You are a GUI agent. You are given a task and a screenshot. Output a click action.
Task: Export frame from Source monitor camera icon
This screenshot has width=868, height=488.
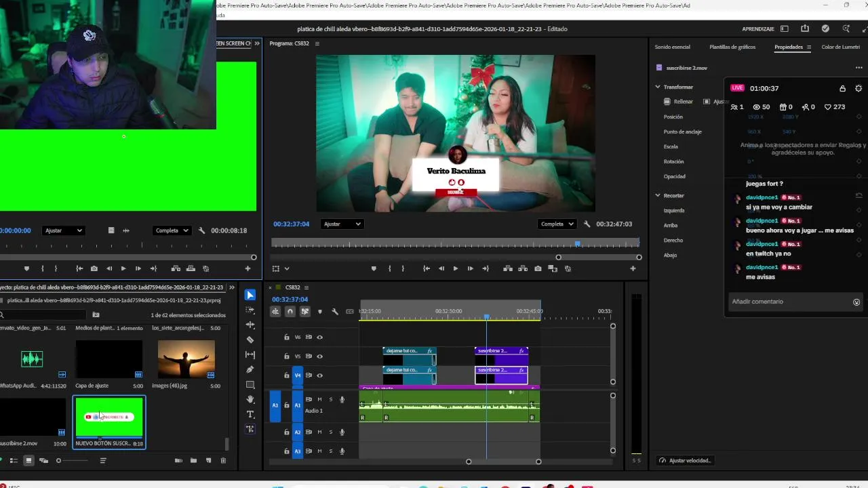pos(94,268)
